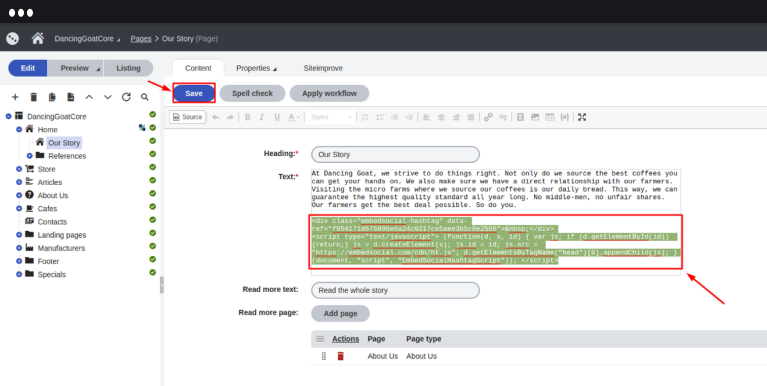The image size is (767, 386).
Task: Move the page down in the tree
Action: (x=108, y=97)
